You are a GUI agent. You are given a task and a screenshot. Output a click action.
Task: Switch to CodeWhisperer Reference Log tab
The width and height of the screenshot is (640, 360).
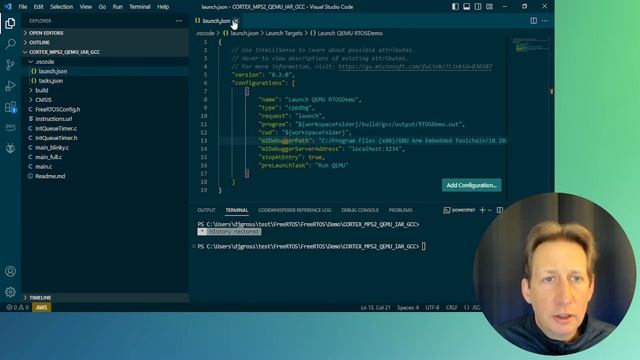[294, 210]
